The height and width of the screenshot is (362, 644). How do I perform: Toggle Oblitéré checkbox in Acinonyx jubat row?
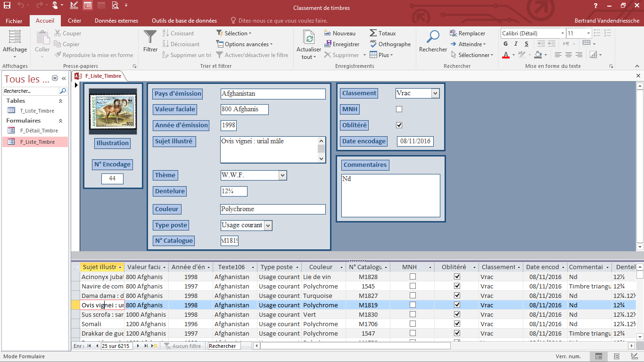point(457,277)
